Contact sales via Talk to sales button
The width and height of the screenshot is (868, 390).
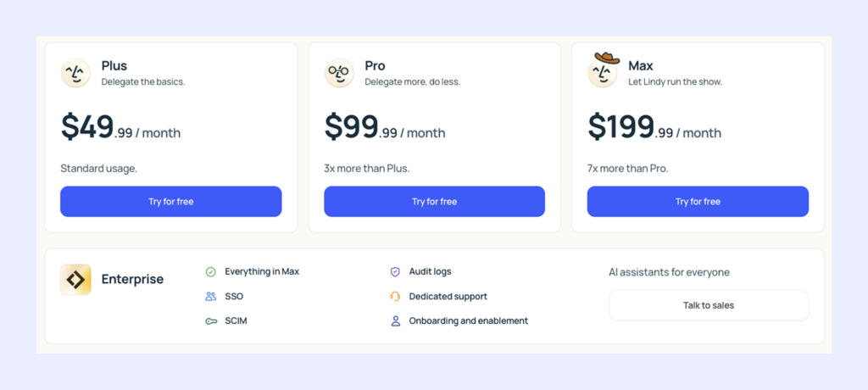709,305
